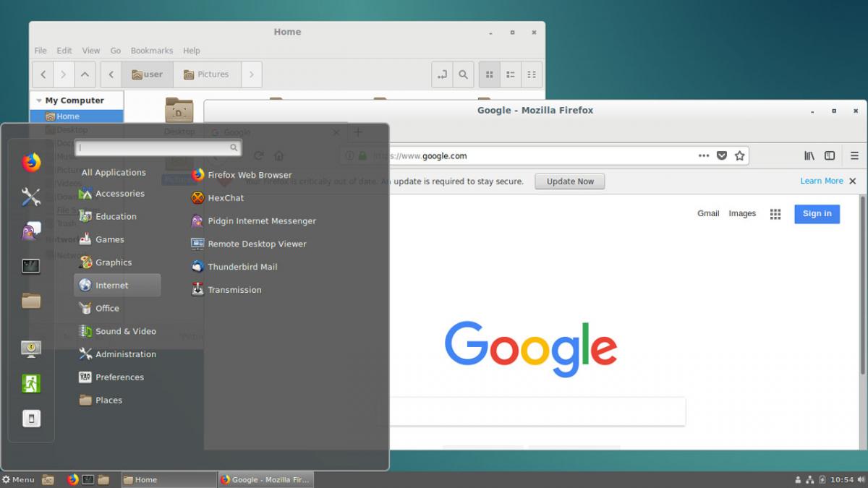Click the Firefox URL address bar
Image resolution: width=868 pixels, height=488 pixels.
(542, 155)
